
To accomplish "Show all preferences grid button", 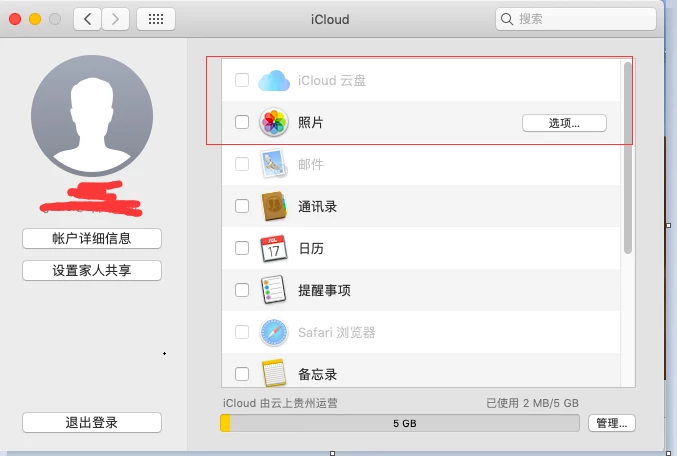I will pyautogui.click(x=156, y=19).
